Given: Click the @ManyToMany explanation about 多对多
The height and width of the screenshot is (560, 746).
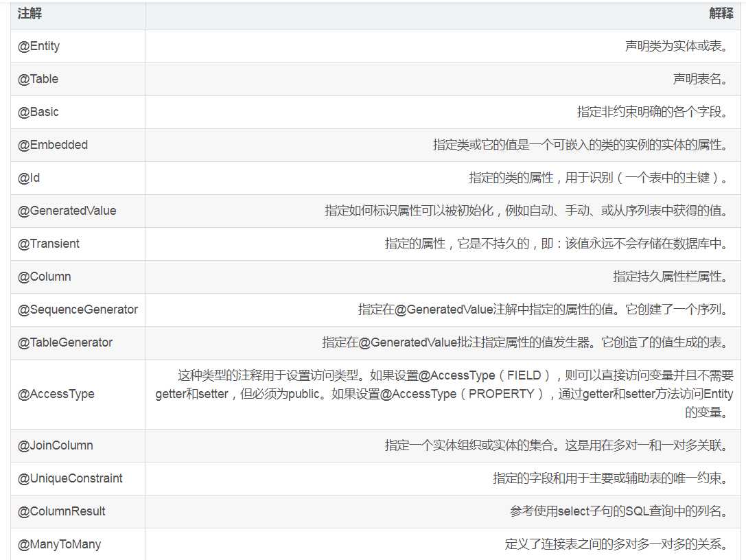Looking at the screenshot, I should 616,544.
